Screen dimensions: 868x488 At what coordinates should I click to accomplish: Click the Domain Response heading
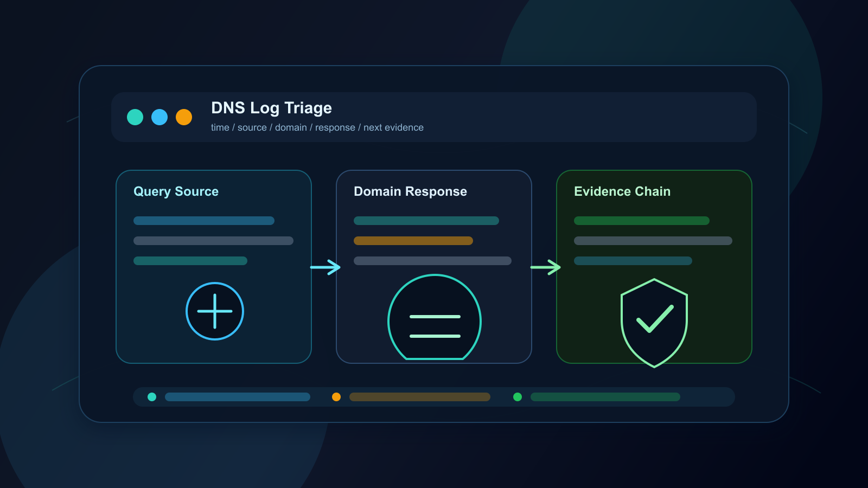pyautogui.click(x=410, y=191)
